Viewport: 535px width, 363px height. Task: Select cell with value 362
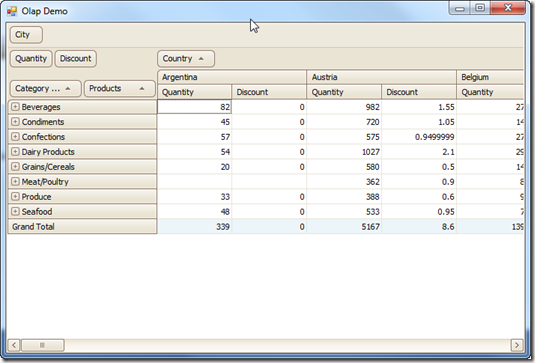(x=344, y=182)
